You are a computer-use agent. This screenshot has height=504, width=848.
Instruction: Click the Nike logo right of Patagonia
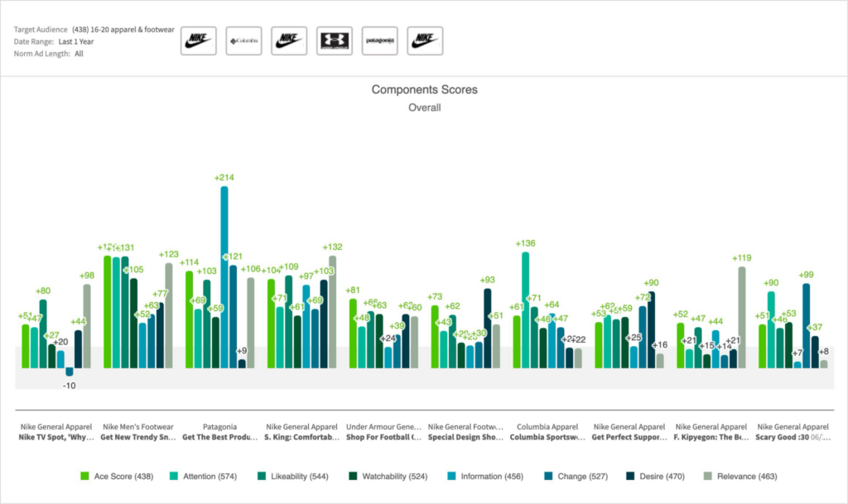tap(425, 41)
